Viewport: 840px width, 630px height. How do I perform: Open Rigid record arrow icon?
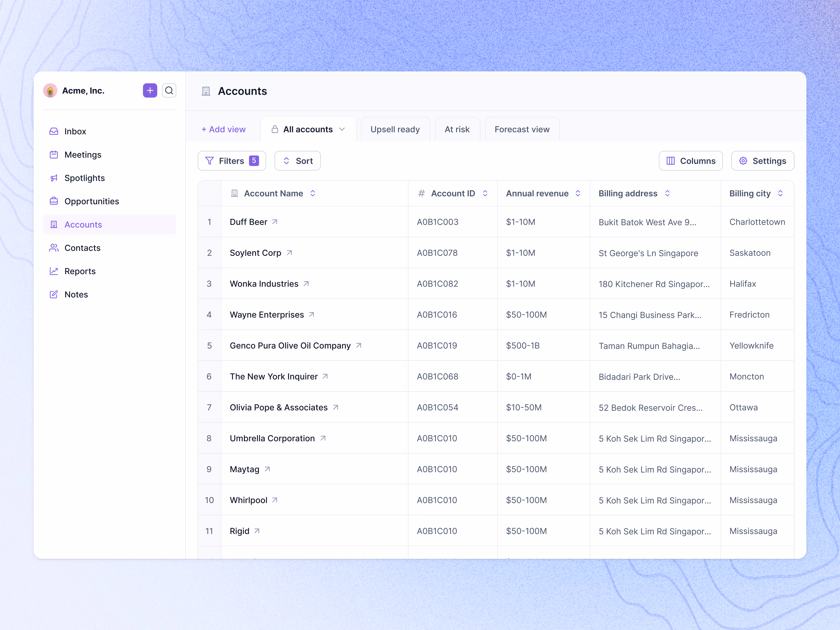click(x=257, y=531)
